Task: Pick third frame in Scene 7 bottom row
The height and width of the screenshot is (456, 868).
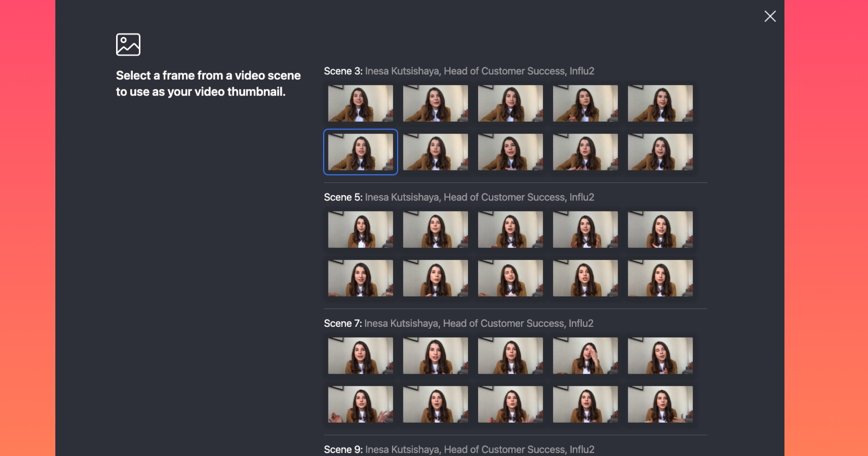Action: coord(510,404)
